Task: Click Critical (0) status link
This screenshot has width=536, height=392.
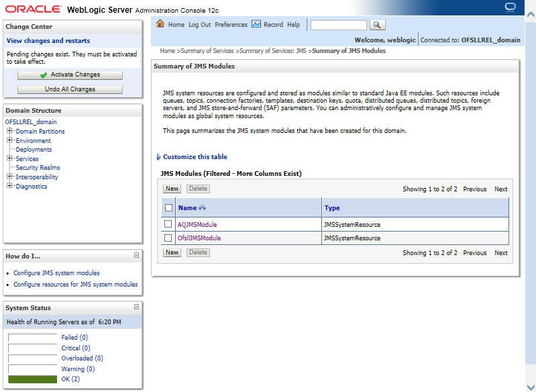Action: click(76, 348)
